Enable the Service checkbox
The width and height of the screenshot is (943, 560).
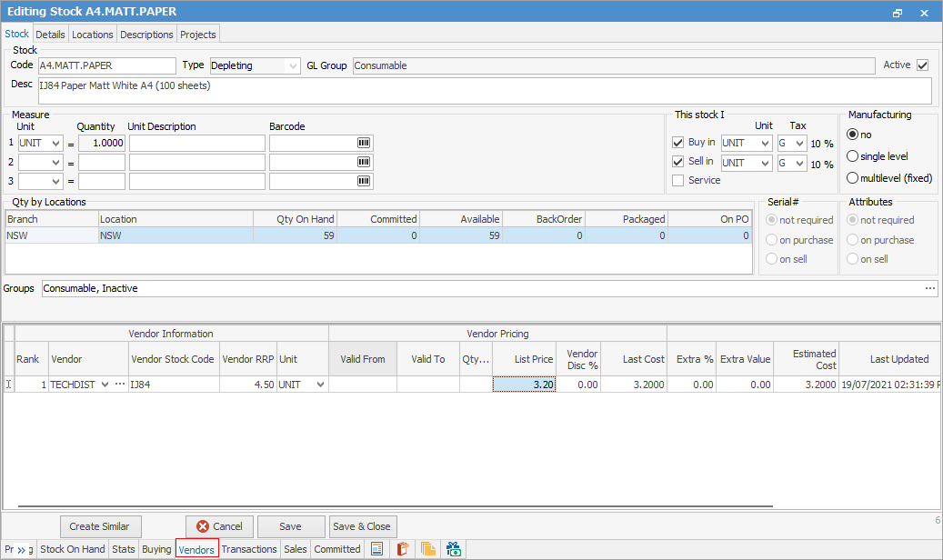coord(677,179)
